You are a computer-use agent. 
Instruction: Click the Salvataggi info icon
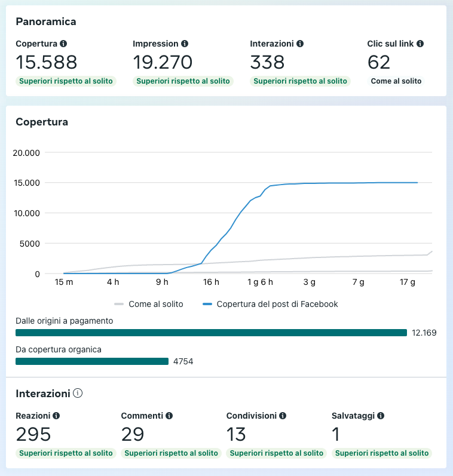click(381, 415)
